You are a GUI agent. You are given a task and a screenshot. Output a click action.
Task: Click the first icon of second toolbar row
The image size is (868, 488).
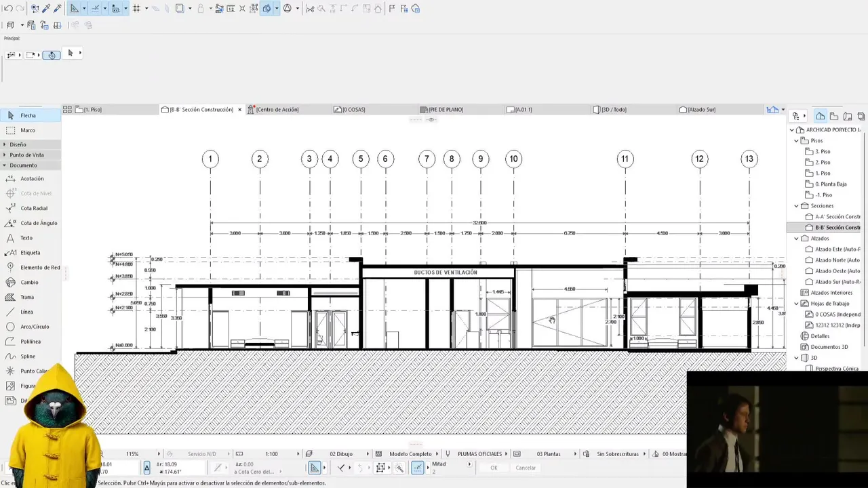point(10,25)
